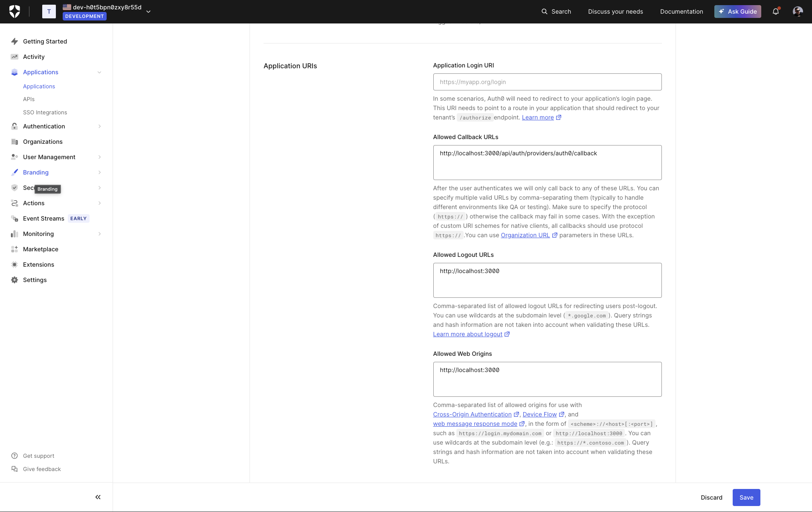Viewport: 812px width, 512px height.
Task: Click the Application URIs heading
Action: 290,66
